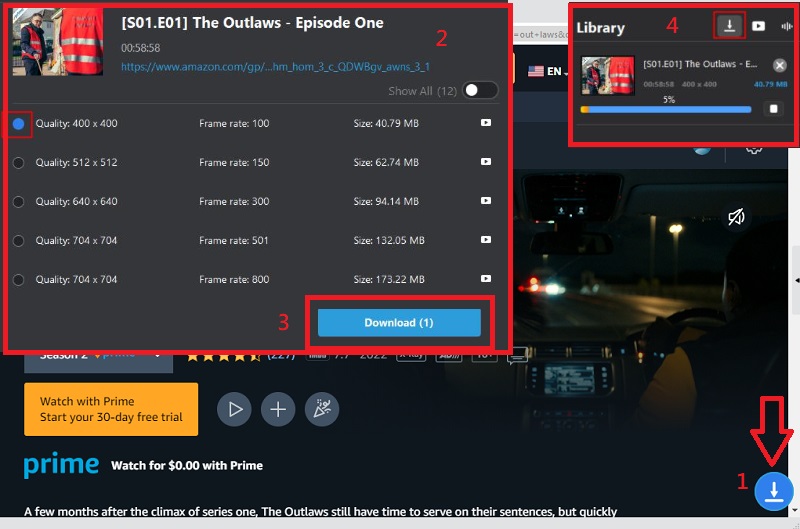Switch to the Library video tab icon

[x=760, y=27]
